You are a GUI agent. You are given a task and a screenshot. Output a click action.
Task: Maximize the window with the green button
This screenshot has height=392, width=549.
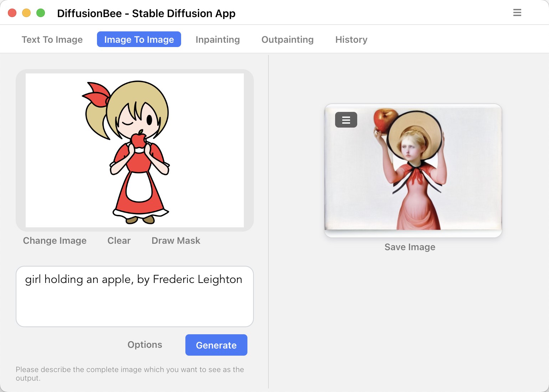(x=41, y=13)
